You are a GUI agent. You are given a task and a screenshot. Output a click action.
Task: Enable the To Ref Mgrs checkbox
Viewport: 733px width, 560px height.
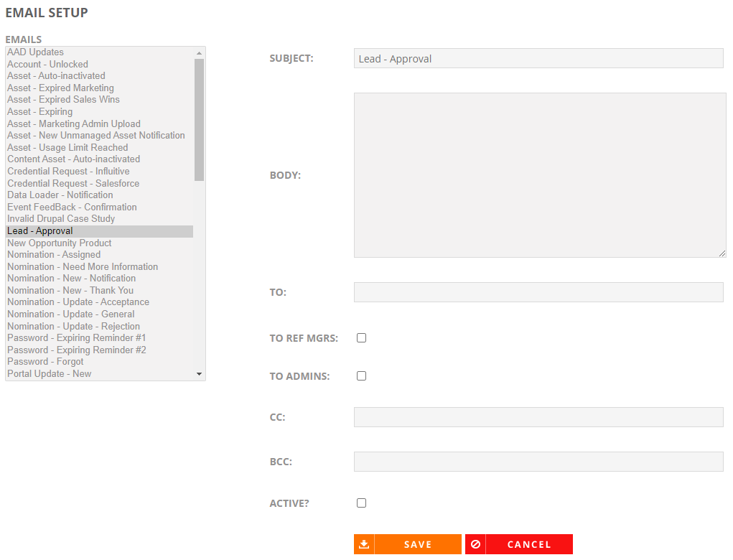click(361, 338)
